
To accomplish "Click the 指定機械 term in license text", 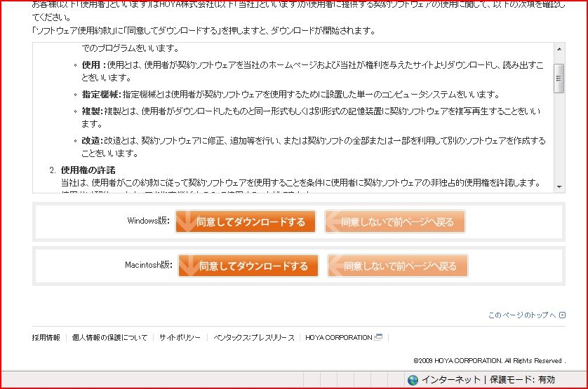I will (x=100, y=95).
